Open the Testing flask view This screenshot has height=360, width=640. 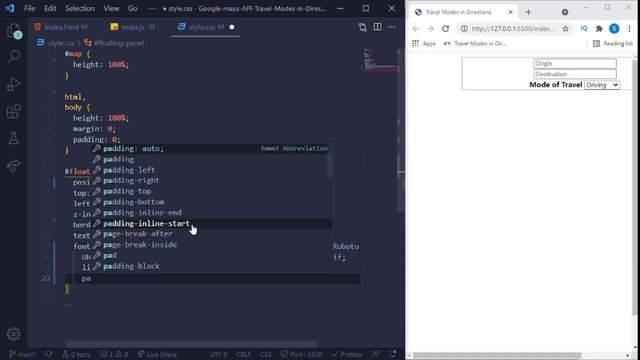coord(13,138)
